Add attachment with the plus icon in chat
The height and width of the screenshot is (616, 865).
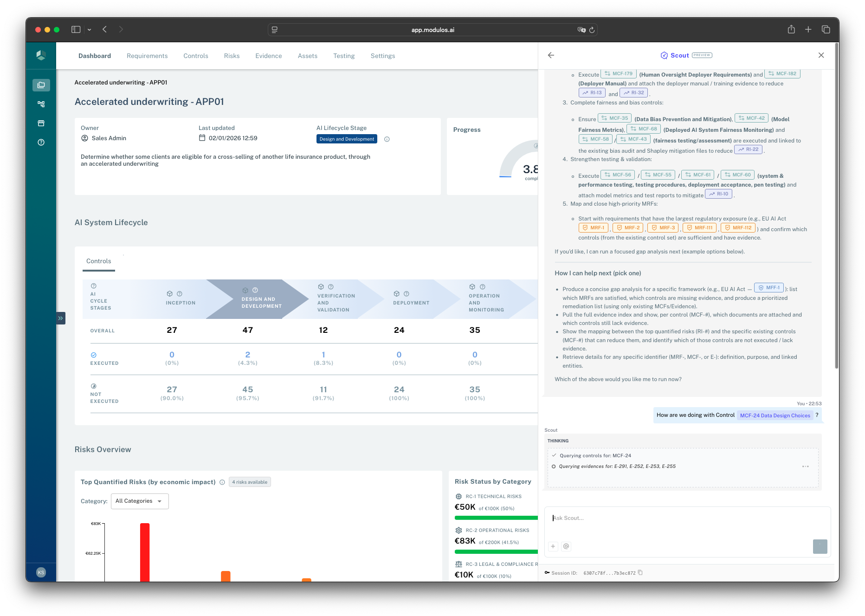[x=553, y=546]
